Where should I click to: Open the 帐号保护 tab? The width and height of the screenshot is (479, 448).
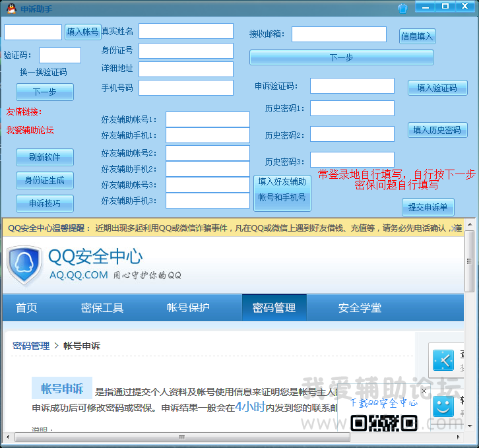(x=188, y=307)
